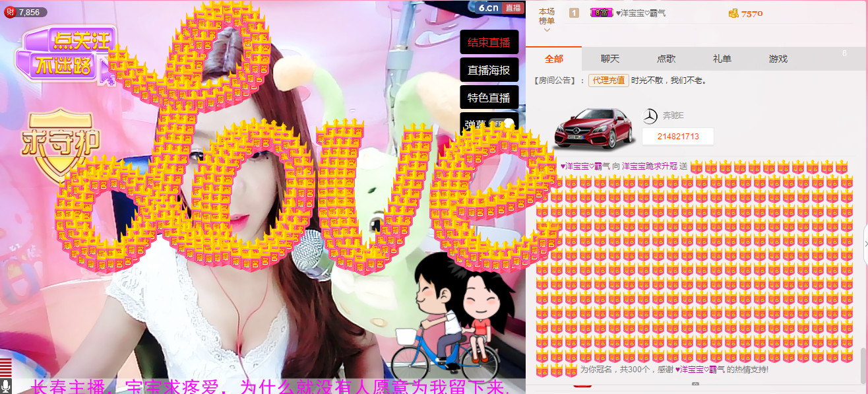Expand the 本场榜单 ranking list
Viewport: 868px width, 394px height.
[547, 20]
